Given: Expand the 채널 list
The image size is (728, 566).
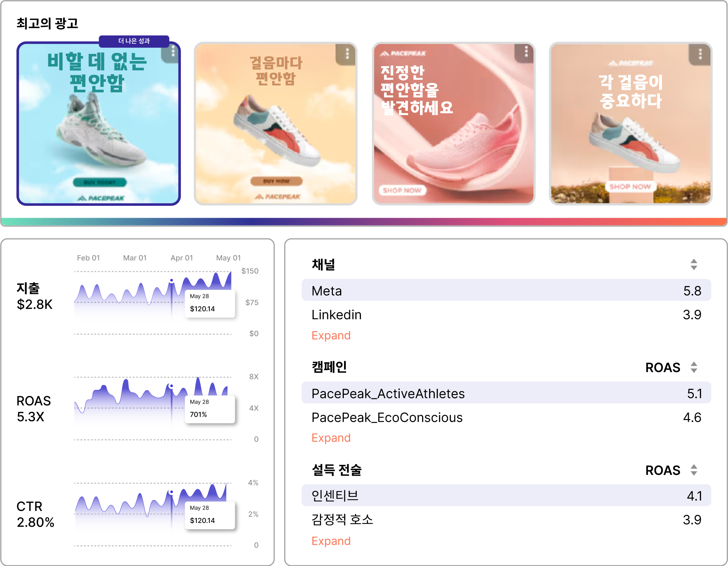Looking at the screenshot, I should [x=331, y=335].
